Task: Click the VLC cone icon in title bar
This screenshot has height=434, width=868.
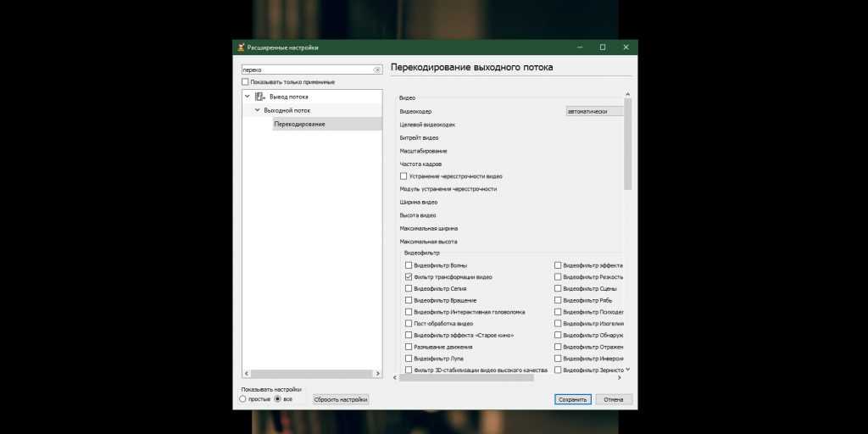Action: (241, 47)
